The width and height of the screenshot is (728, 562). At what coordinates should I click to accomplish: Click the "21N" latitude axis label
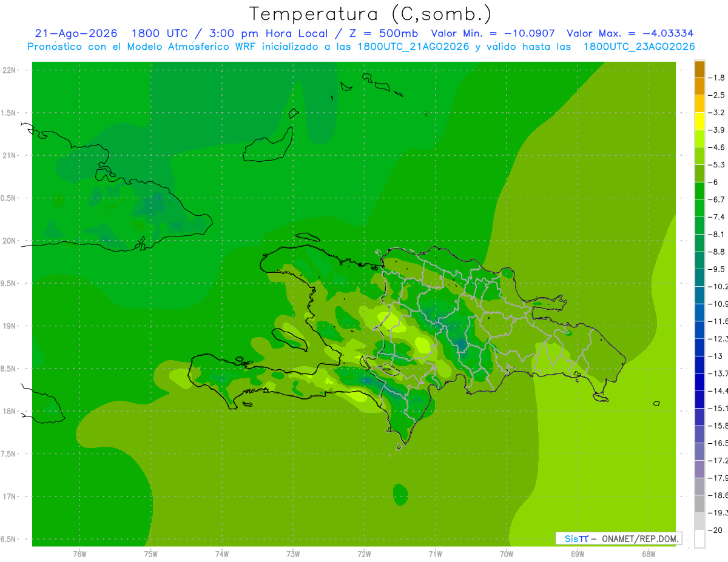(10, 156)
